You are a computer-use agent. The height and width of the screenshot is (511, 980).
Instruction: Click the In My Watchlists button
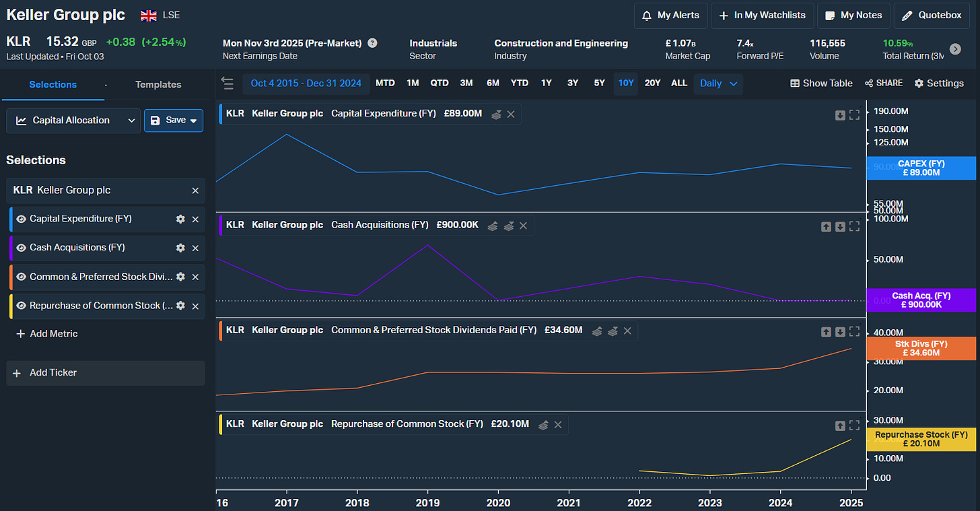(763, 15)
